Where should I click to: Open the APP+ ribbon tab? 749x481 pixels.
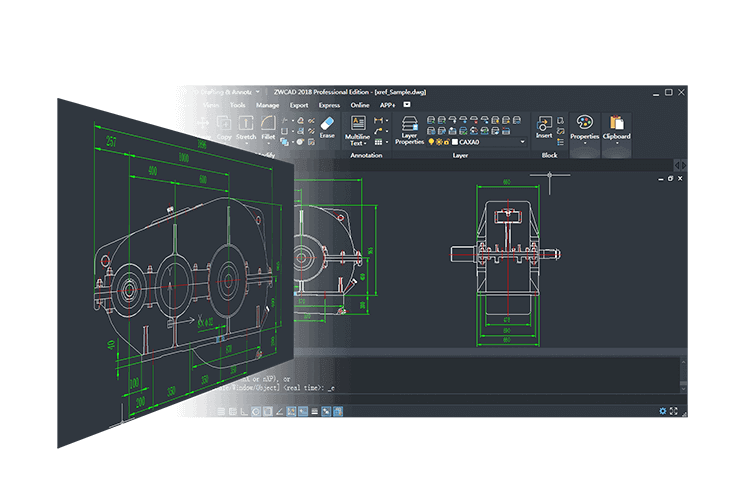tap(387, 105)
